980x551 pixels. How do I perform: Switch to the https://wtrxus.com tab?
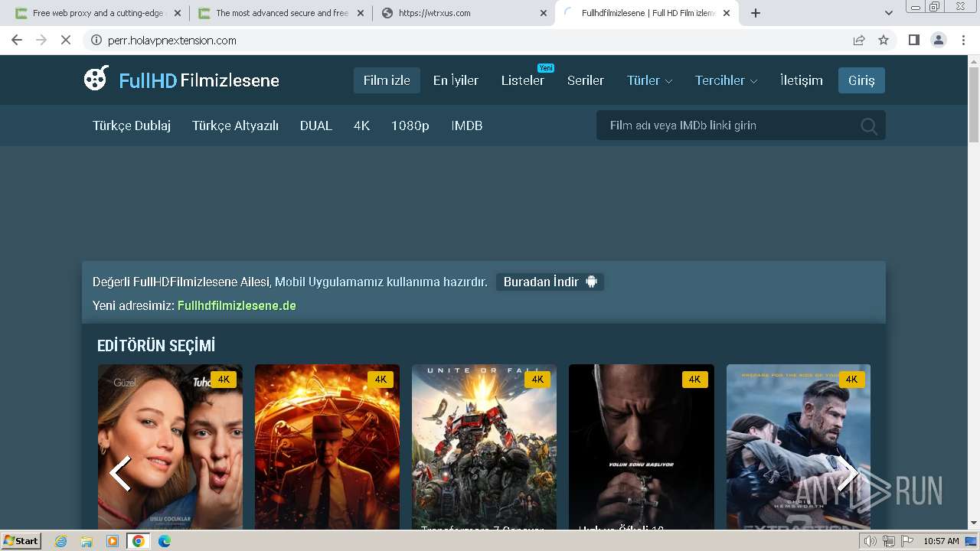[x=464, y=13]
